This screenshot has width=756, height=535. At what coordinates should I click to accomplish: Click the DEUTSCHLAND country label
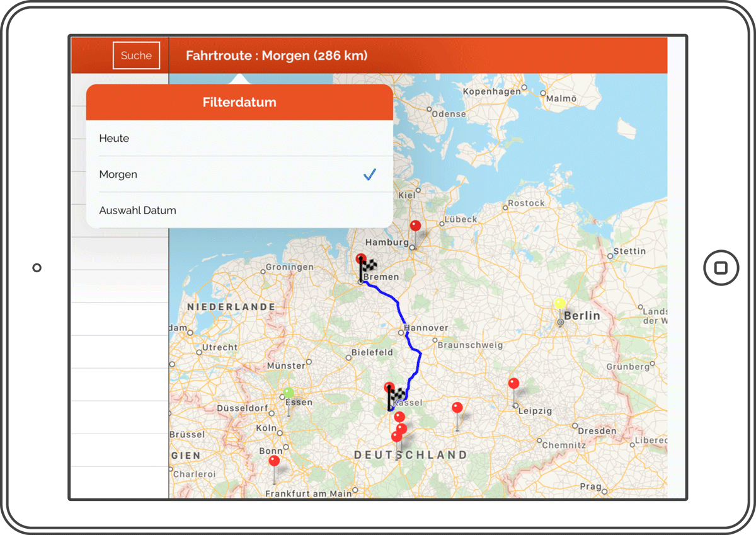[x=411, y=455]
